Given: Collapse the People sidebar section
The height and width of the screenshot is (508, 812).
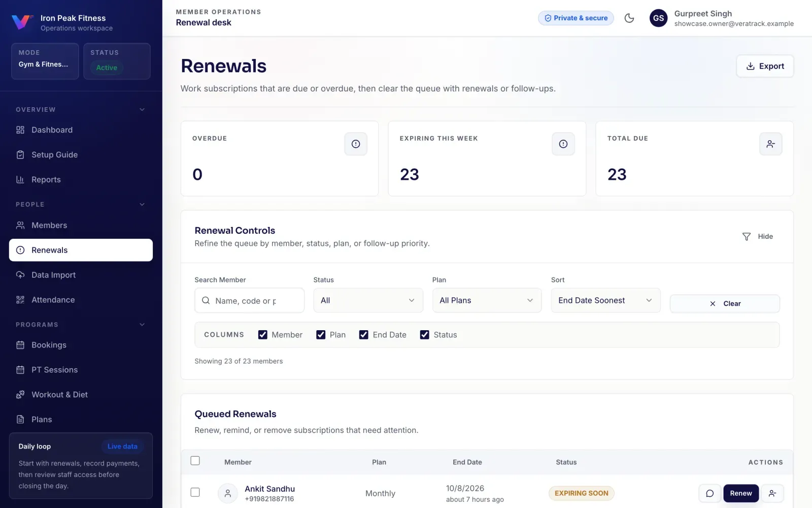Looking at the screenshot, I should (x=142, y=205).
